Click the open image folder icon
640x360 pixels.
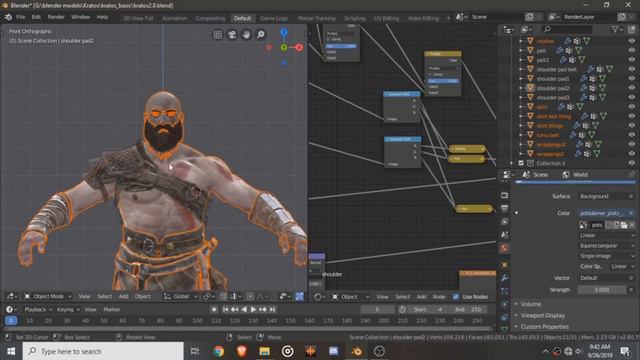click(x=624, y=225)
